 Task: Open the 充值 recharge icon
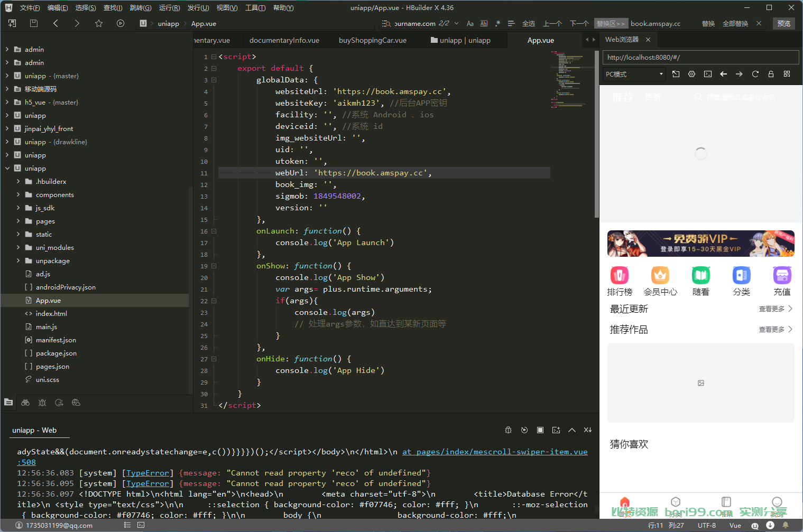coord(782,275)
